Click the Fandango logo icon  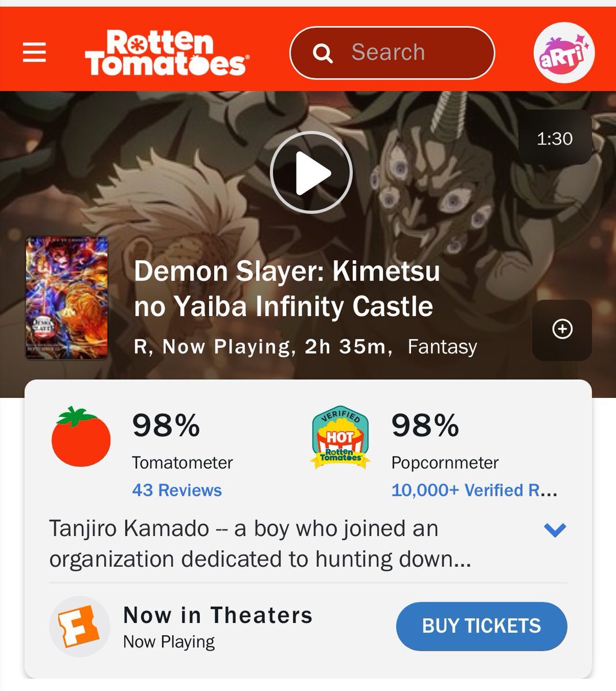tap(79, 627)
